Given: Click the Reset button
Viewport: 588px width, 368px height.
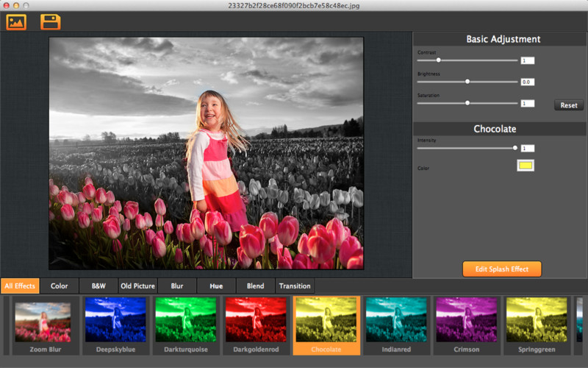Looking at the screenshot, I should click(569, 105).
